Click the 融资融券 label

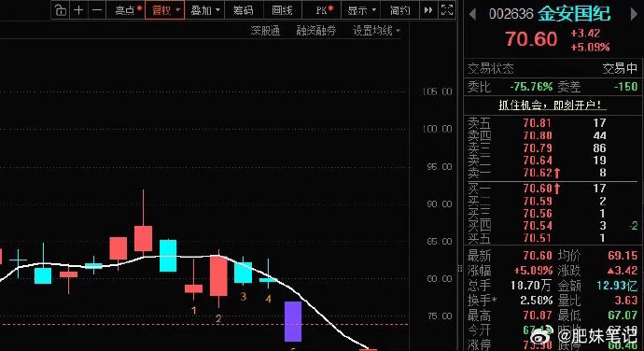click(x=315, y=31)
